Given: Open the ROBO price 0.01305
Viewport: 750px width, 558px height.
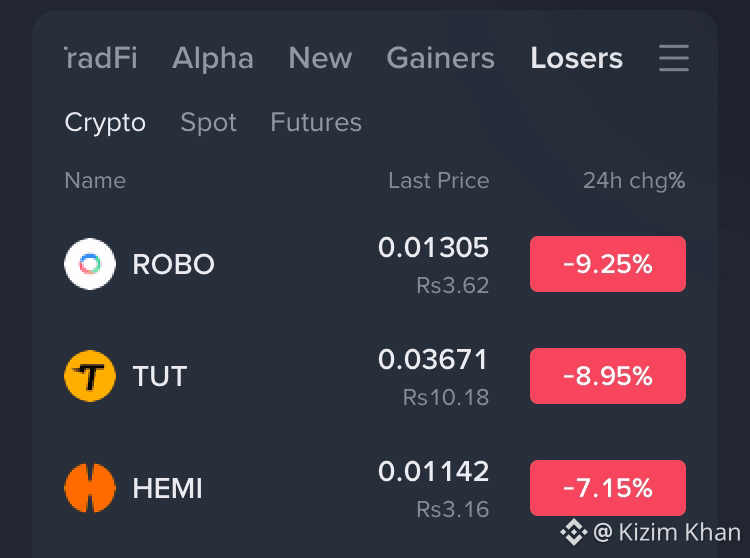Looking at the screenshot, I should 433,247.
